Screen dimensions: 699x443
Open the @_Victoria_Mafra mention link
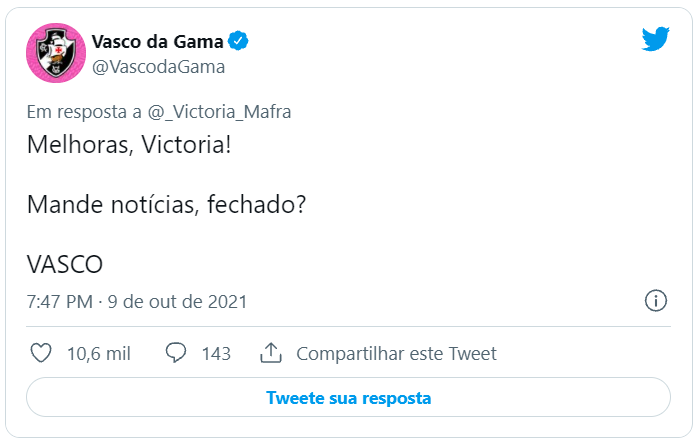pyautogui.click(x=219, y=111)
